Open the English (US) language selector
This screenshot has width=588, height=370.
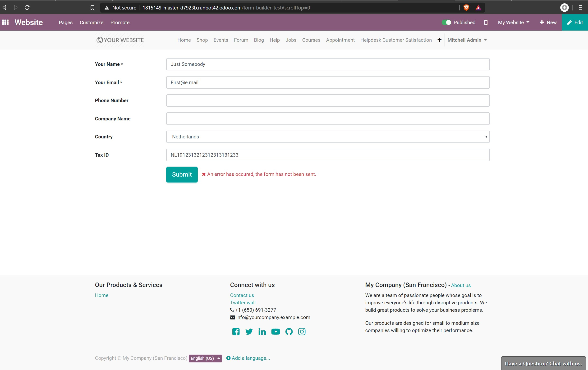pyautogui.click(x=205, y=358)
